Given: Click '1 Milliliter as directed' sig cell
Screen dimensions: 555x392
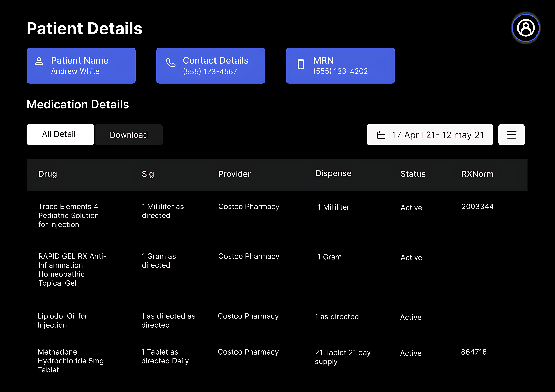Looking at the screenshot, I should pos(163,211).
